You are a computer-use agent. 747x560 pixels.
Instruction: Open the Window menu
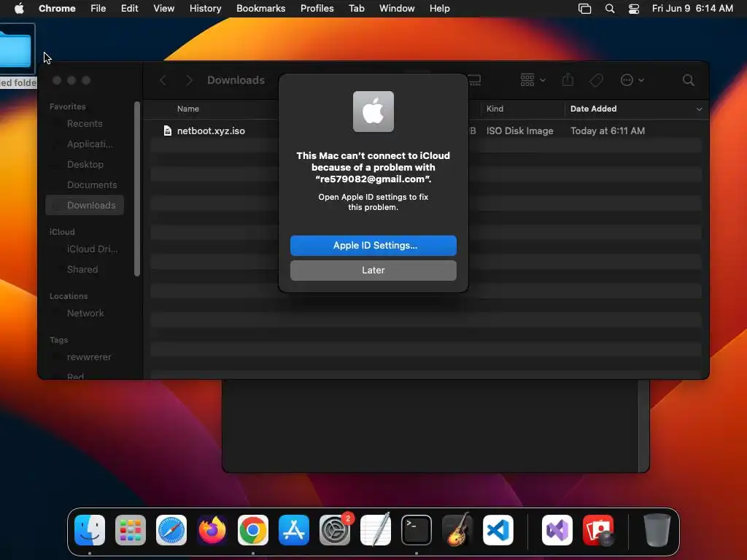pyautogui.click(x=397, y=9)
